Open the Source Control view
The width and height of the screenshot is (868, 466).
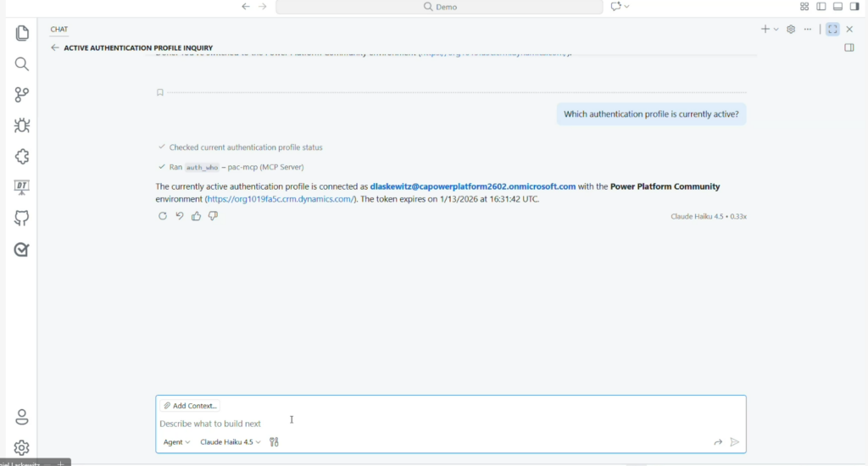[x=21, y=95]
